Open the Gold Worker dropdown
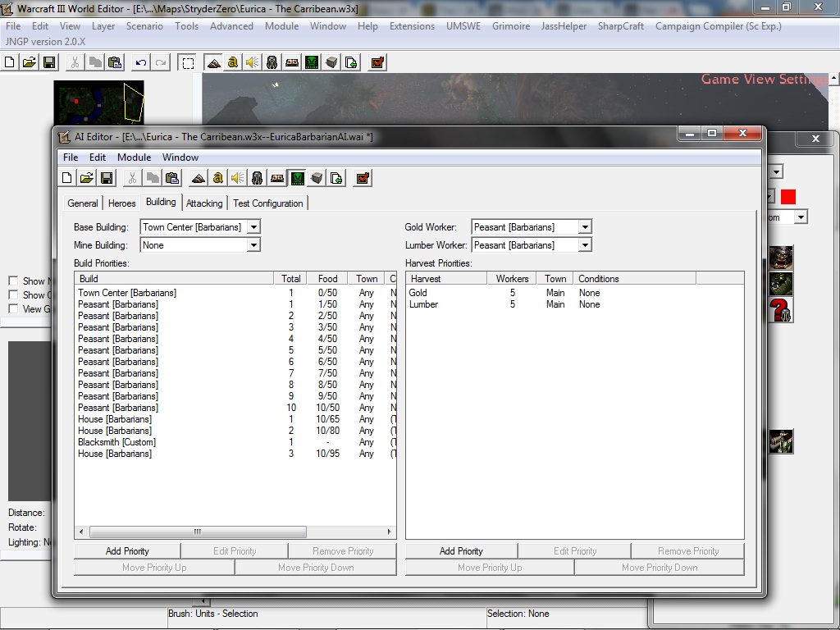Viewport: 840px width, 630px height. [585, 227]
